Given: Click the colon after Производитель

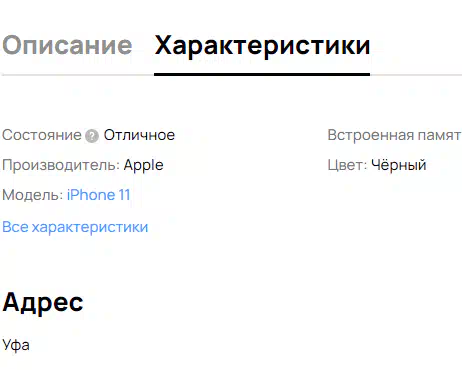Looking at the screenshot, I should pyautogui.click(x=118, y=167).
